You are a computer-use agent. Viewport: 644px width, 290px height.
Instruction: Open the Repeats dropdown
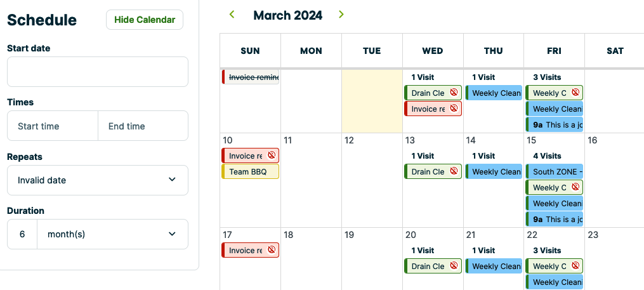tap(98, 180)
